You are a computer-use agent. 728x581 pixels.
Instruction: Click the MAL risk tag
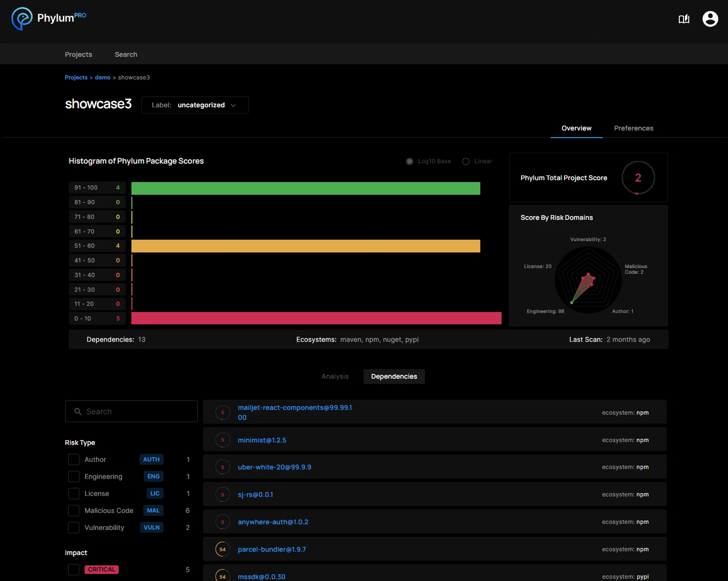[153, 511]
